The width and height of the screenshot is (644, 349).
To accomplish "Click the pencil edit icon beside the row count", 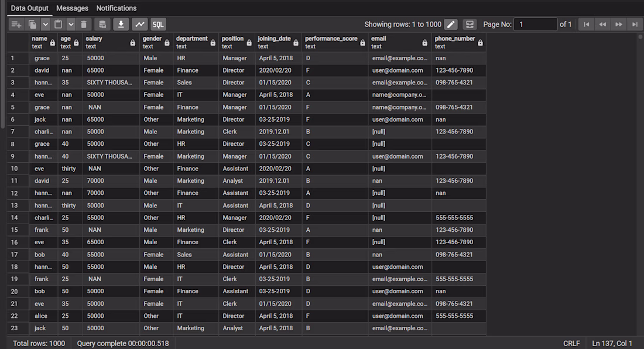I will coord(451,25).
